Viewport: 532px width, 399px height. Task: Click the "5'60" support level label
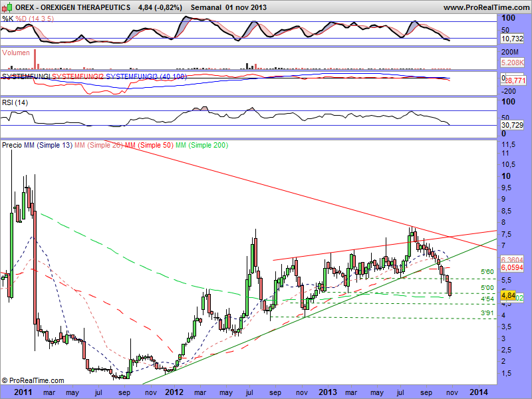[x=487, y=272]
